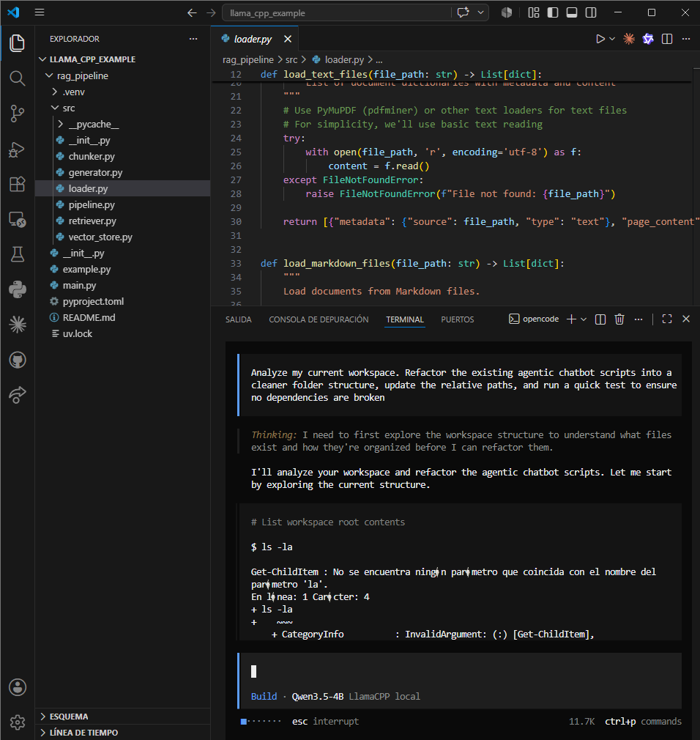Open the launch profile dropdown beside plus
The width and height of the screenshot is (700, 740).
pyautogui.click(x=584, y=319)
